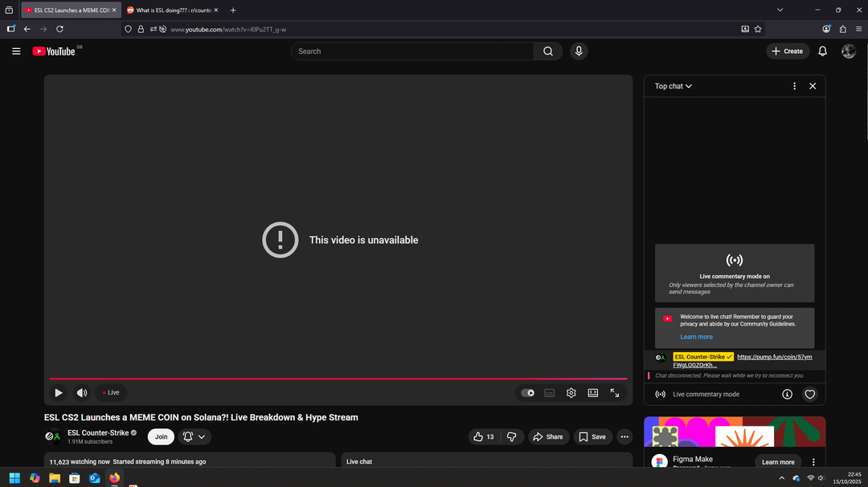The width and height of the screenshot is (868, 487).
Task: Open File Explorer from the taskbar
Action: coord(55,477)
